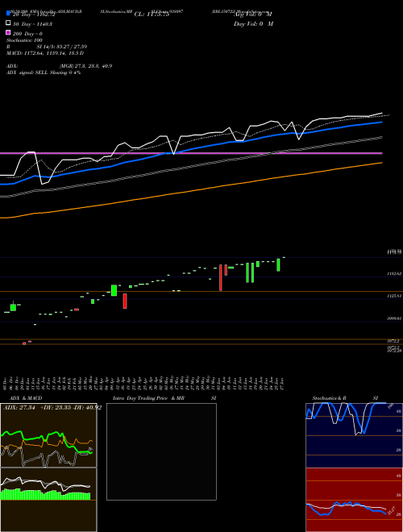This screenshot has height=532, width=403.
Task: Select the '200 Day = 0' legend text
Action: tap(28, 34)
